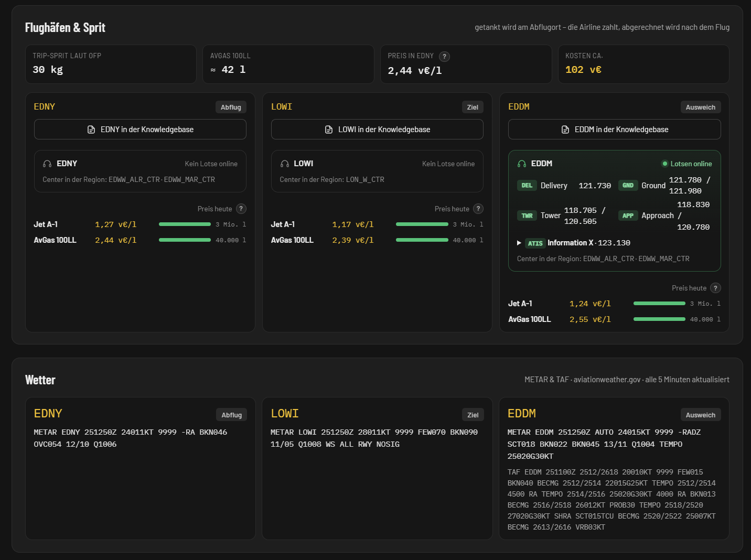The height and width of the screenshot is (560, 751).
Task: Click the AvGas 100LL stock bar for EDNY
Action: (x=185, y=240)
